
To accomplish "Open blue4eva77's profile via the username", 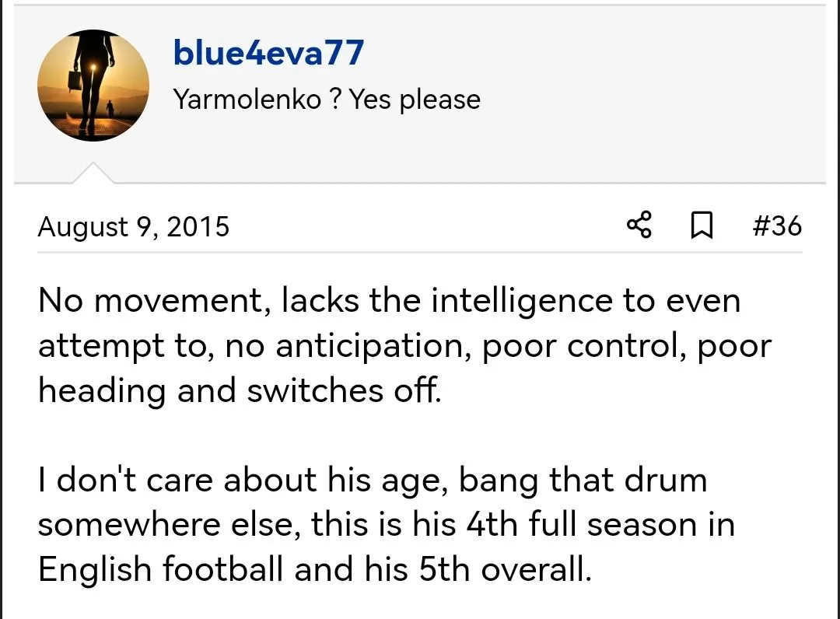I will coord(268,53).
